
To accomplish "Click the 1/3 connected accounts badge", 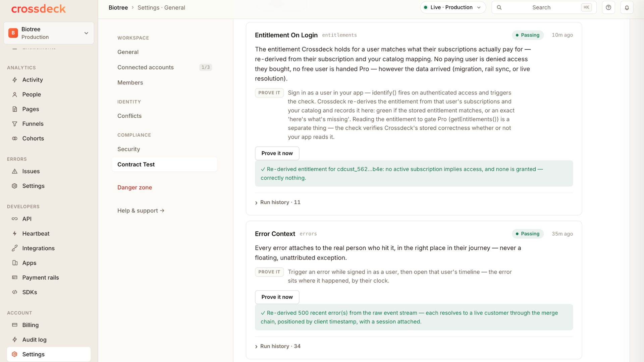I will pyautogui.click(x=206, y=67).
